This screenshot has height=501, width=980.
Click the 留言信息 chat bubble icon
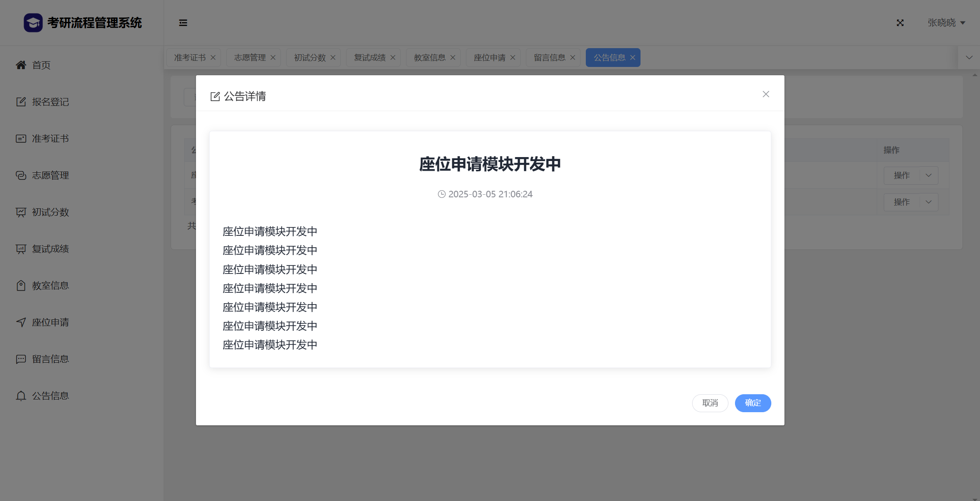(21, 359)
